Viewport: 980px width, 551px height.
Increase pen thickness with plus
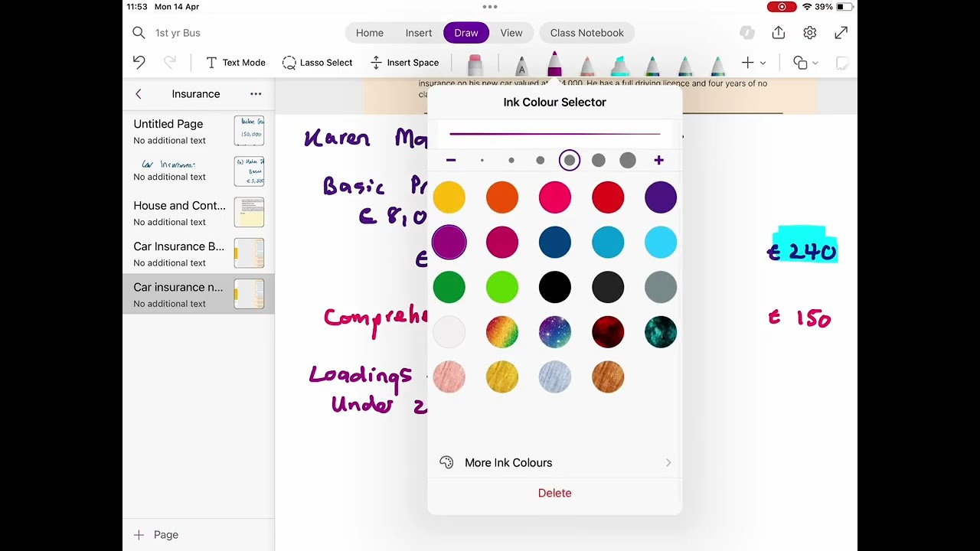tap(658, 160)
